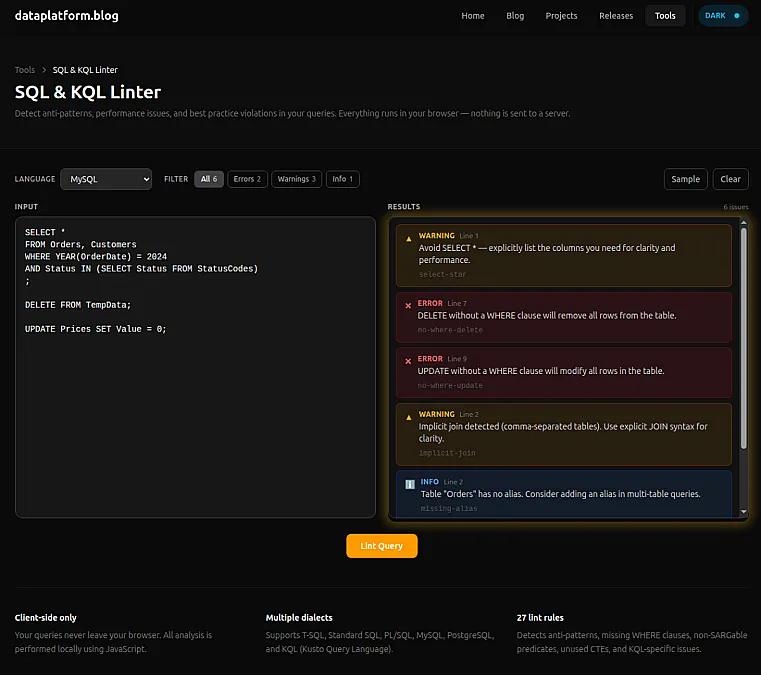Viewport: 761px width, 675px height.
Task: Filter results to Errors 2
Action: point(248,179)
